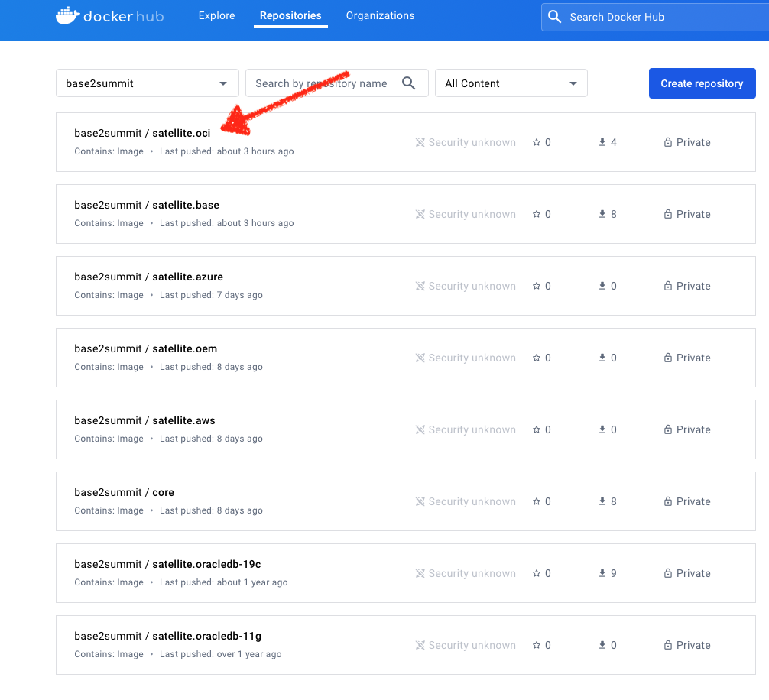Select the Repositories tab
769x700 pixels.
(290, 16)
